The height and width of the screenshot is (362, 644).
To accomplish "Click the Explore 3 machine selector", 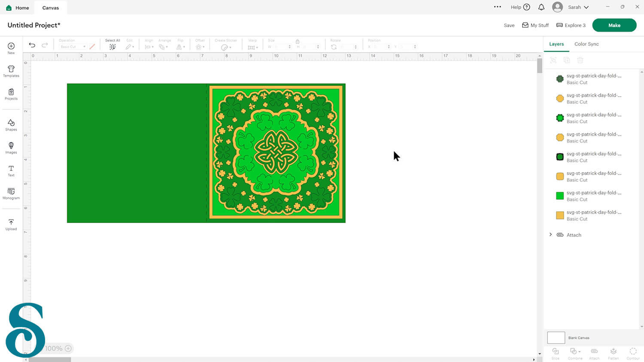I will 571,25.
